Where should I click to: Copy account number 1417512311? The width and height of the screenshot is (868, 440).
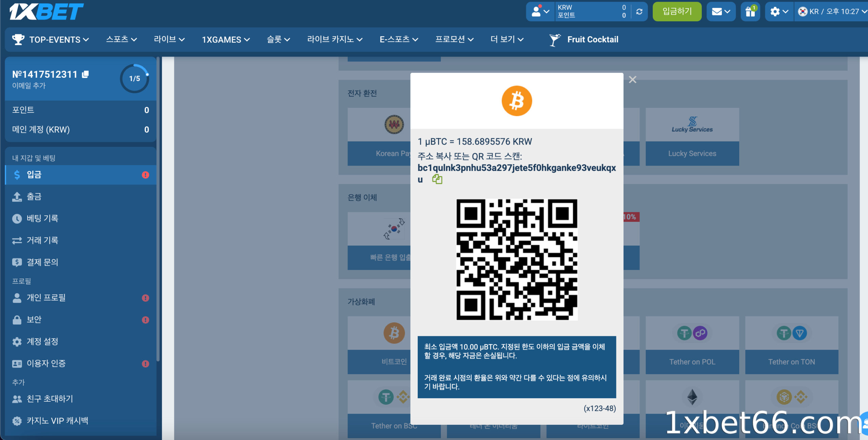(85, 74)
